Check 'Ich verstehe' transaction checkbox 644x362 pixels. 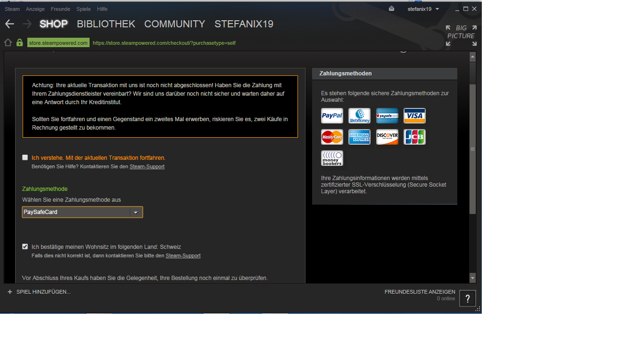pos(25,157)
